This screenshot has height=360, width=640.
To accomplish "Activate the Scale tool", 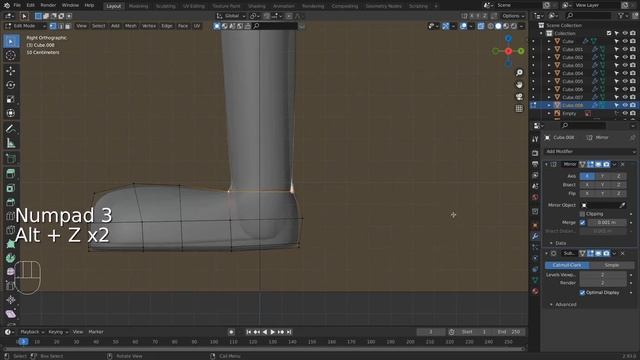I will 11,99.
